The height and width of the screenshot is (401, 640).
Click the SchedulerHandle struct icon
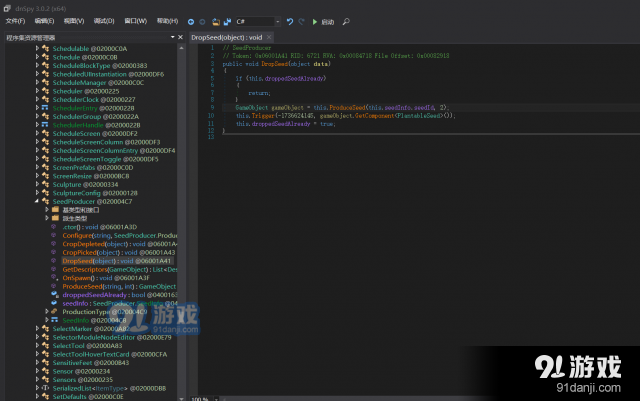click(45, 125)
